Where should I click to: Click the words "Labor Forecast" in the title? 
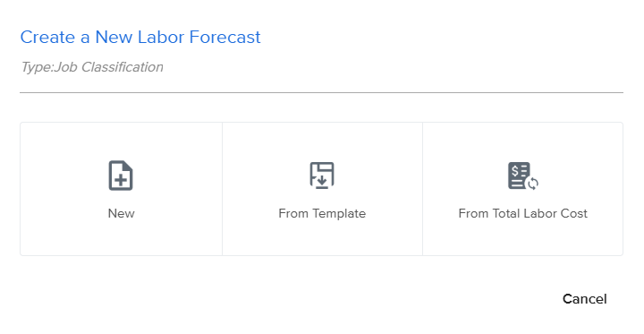pos(199,37)
